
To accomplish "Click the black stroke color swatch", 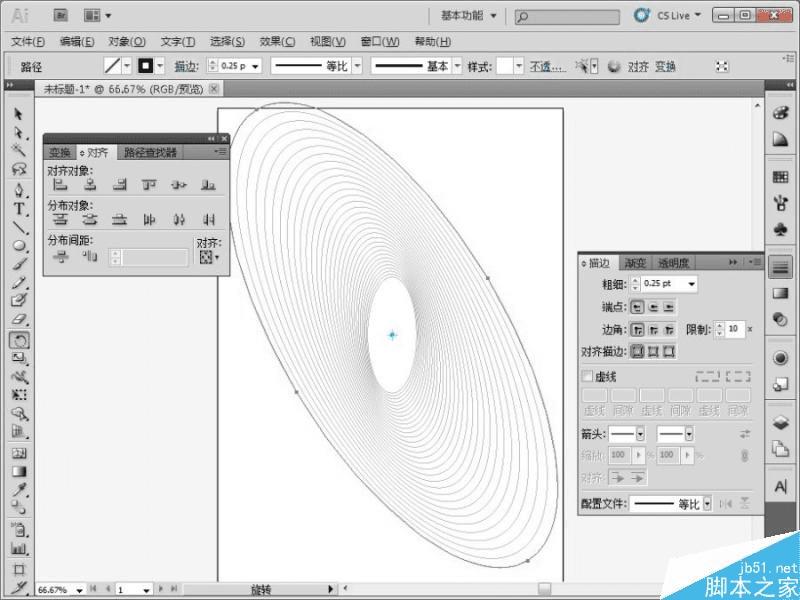I will 146,67.
